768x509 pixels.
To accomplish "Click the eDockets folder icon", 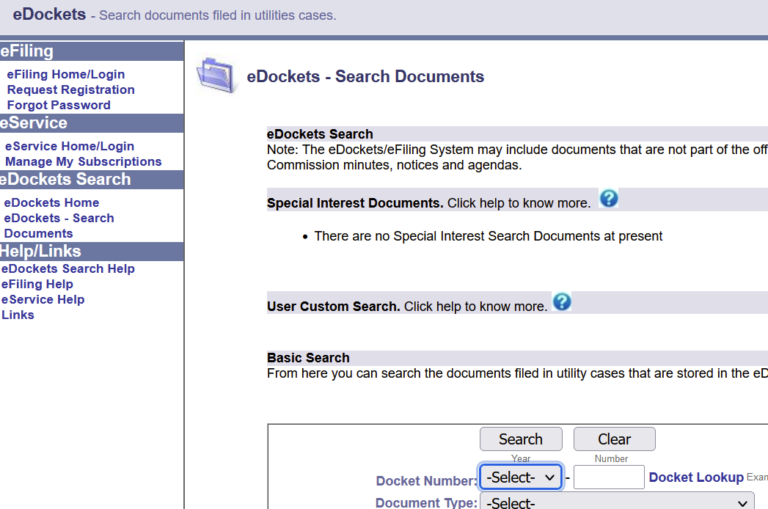I will tap(213, 76).
